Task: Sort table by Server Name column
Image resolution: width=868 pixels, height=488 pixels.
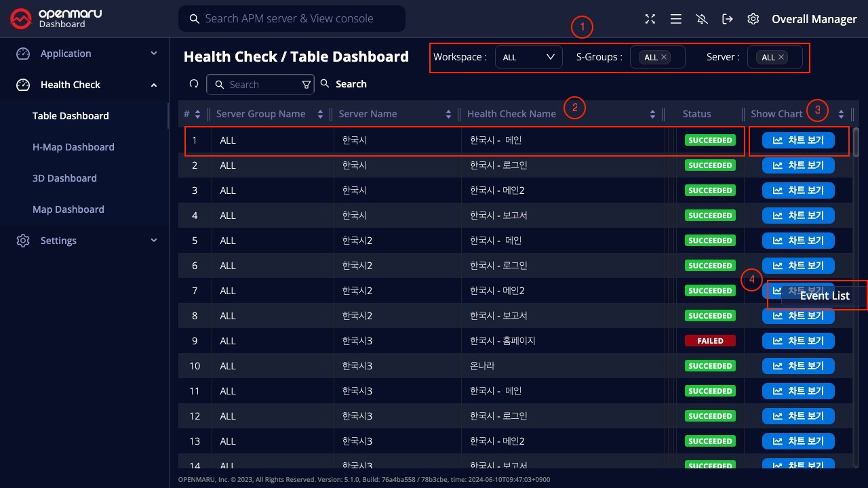Action: [x=448, y=114]
